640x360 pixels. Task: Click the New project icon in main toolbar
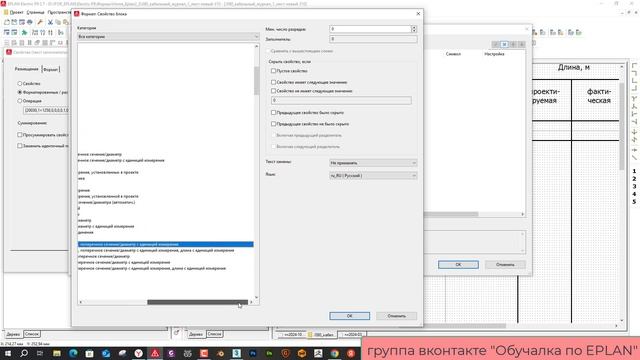coord(7,22)
